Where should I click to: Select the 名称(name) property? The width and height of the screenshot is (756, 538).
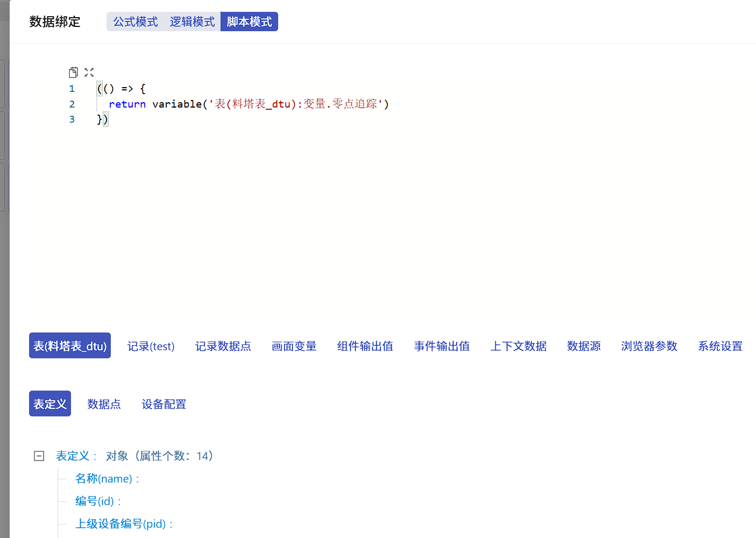(x=107, y=478)
